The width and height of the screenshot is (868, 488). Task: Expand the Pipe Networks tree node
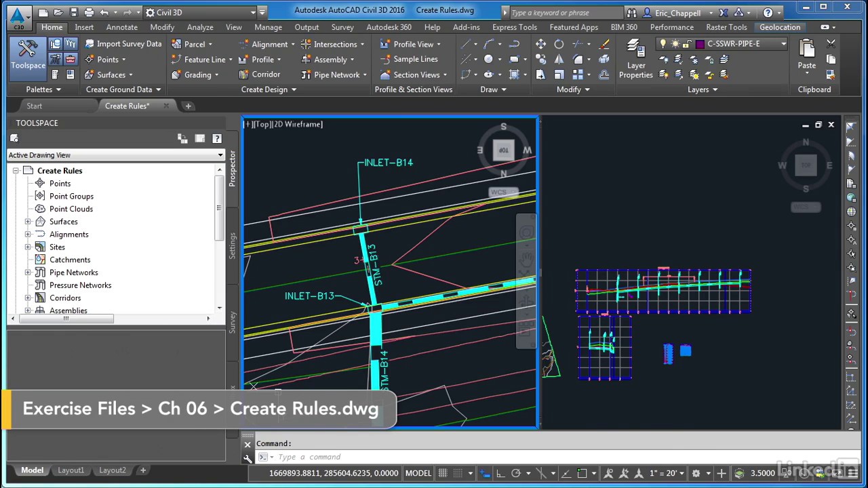coord(28,272)
